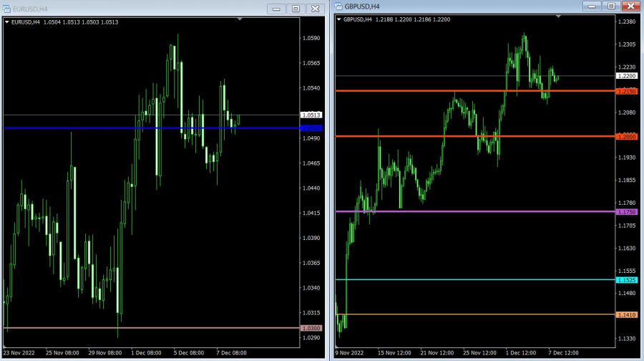Minimize the GBPUSD,H4 chart window
The height and width of the screenshot is (361, 644).
click(x=592, y=6)
